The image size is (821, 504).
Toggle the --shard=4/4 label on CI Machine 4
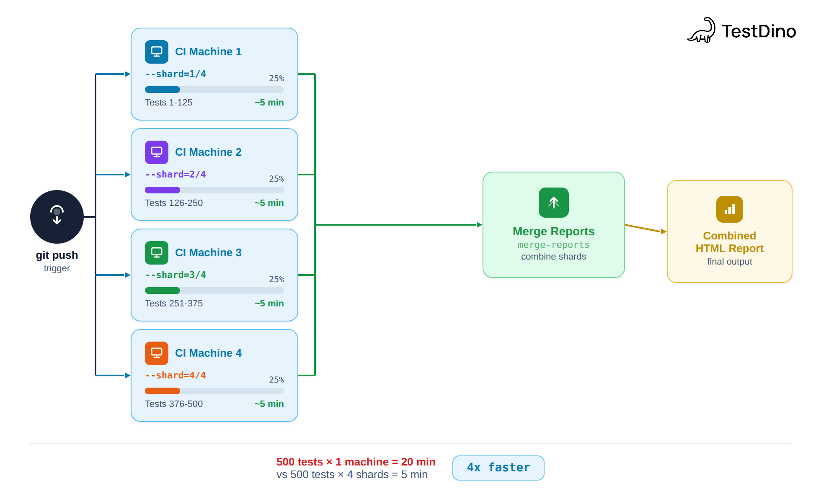click(176, 375)
